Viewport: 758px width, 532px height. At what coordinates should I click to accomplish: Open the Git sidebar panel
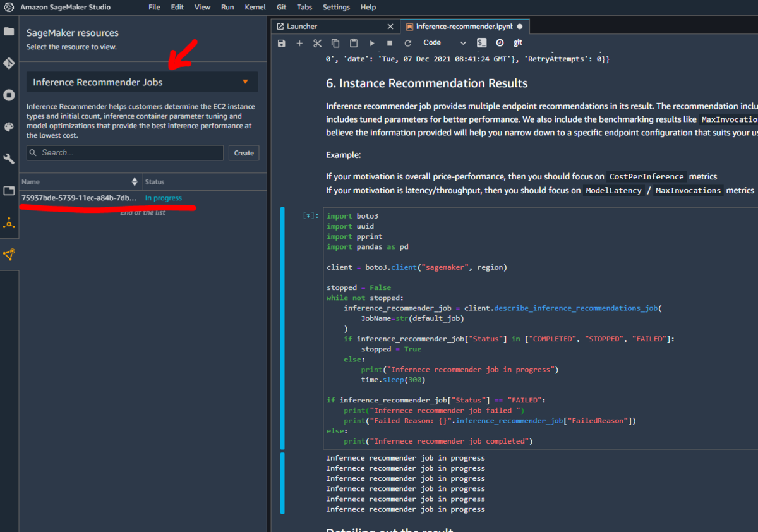[9, 63]
